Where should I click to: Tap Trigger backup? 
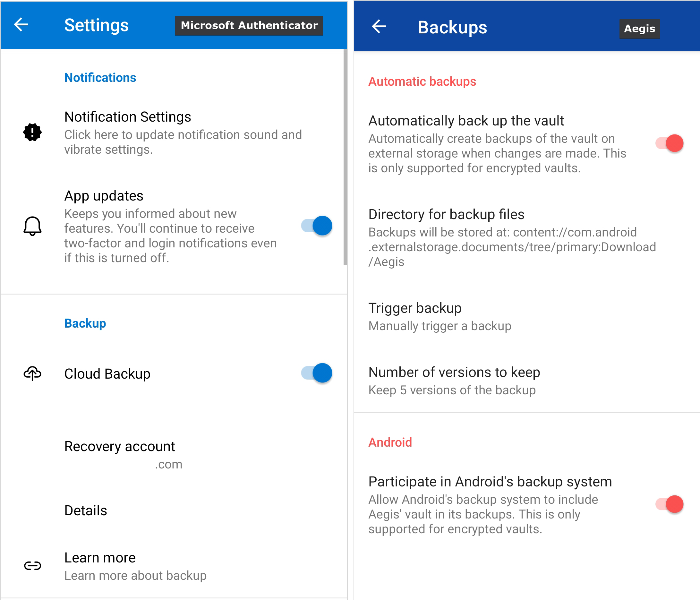(x=527, y=317)
